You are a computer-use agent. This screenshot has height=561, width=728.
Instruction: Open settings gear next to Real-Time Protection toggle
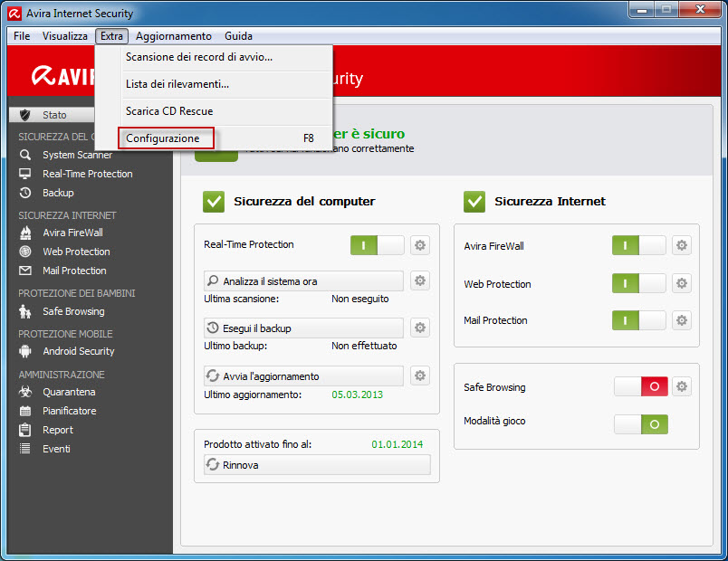pyautogui.click(x=420, y=245)
